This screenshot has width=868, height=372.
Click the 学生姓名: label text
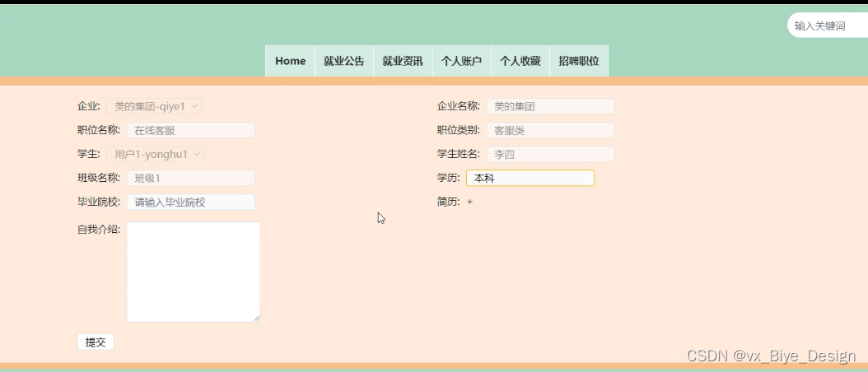(459, 154)
